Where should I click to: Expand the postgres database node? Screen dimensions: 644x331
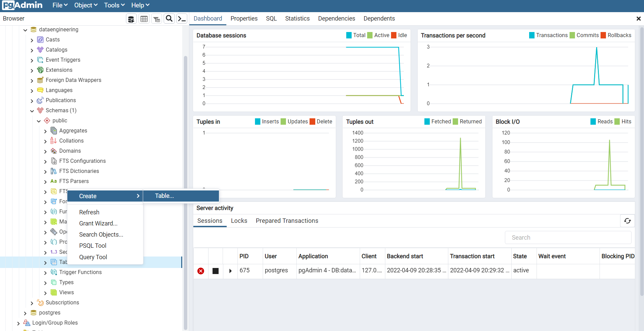pyautogui.click(x=25, y=313)
